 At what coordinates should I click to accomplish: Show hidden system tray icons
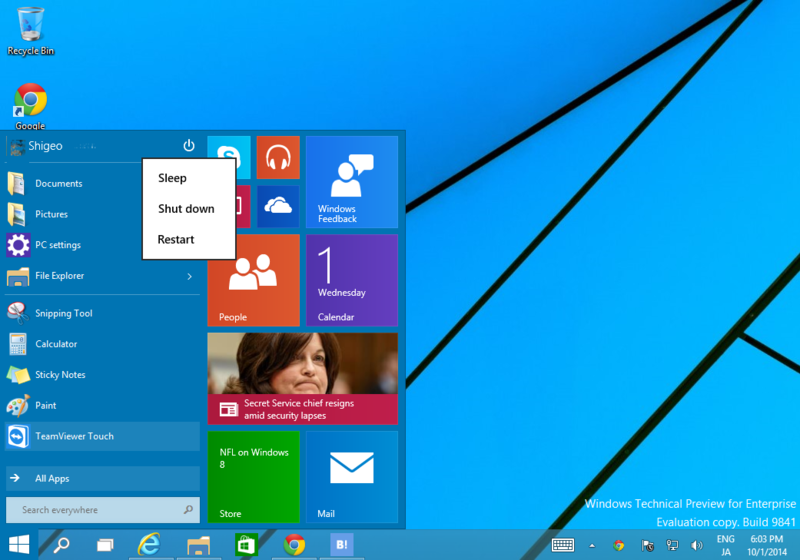click(592, 546)
